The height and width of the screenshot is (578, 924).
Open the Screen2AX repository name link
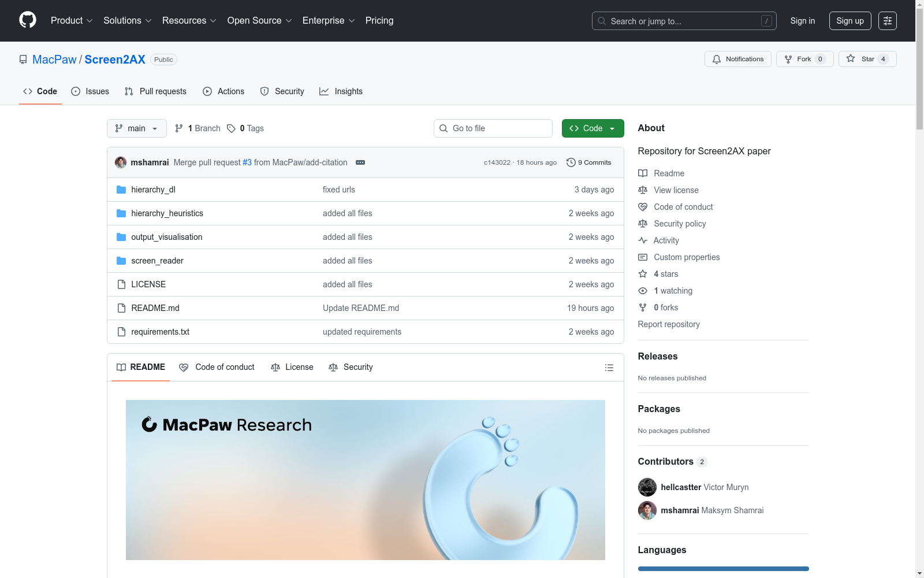(x=115, y=60)
